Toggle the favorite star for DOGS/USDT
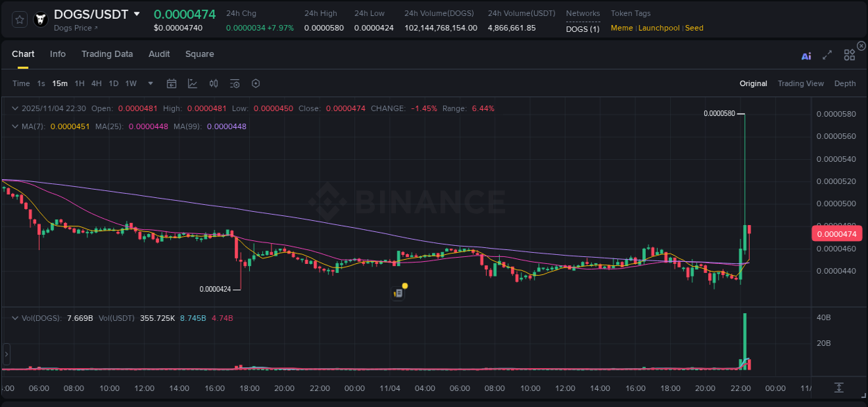The image size is (868, 407). (19, 19)
